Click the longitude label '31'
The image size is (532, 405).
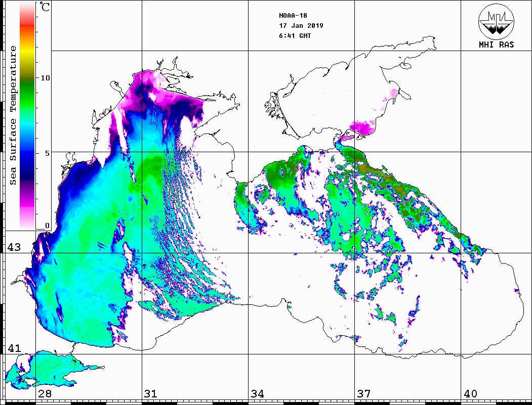(x=151, y=393)
